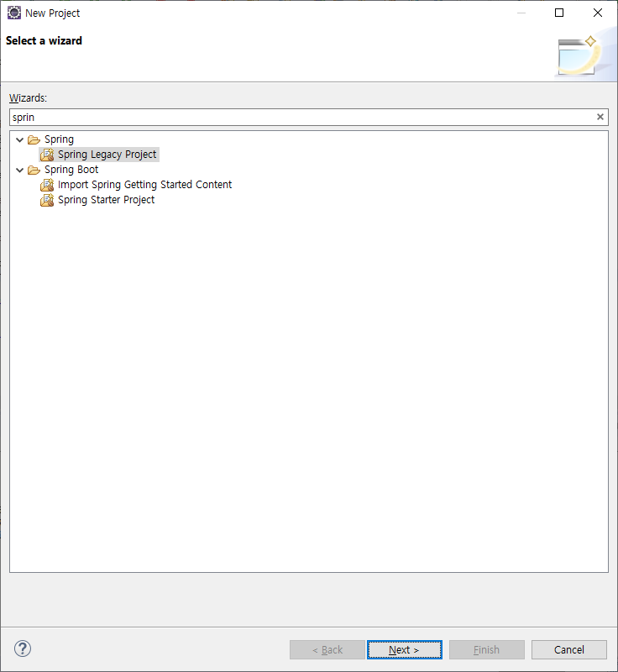Click the Spring Legacy Project wizard icon
This screenshot has width=618, height=672.
[47, 155]
